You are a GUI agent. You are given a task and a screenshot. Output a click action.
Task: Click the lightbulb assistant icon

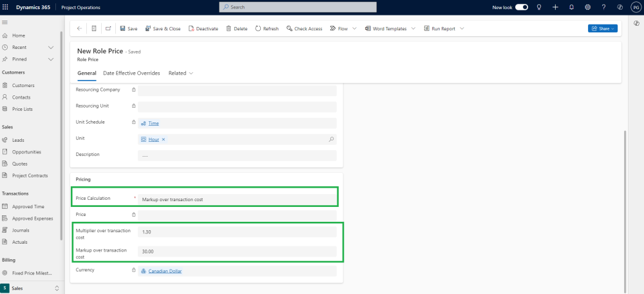point(539,7)
